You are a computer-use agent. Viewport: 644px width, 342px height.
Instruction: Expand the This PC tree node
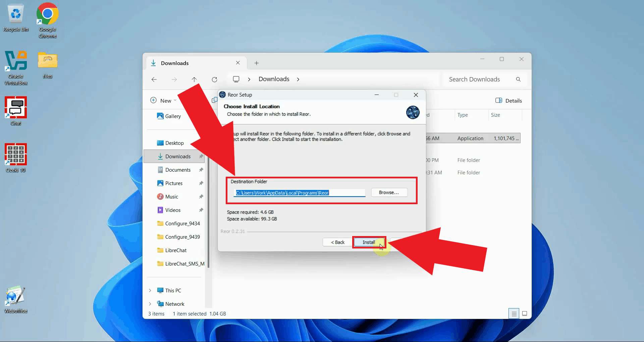[x=150, y=290]
